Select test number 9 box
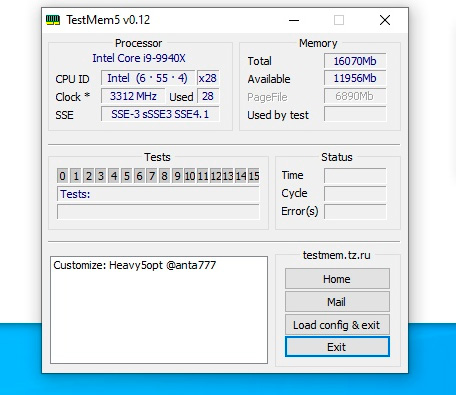 click(177, 176)
